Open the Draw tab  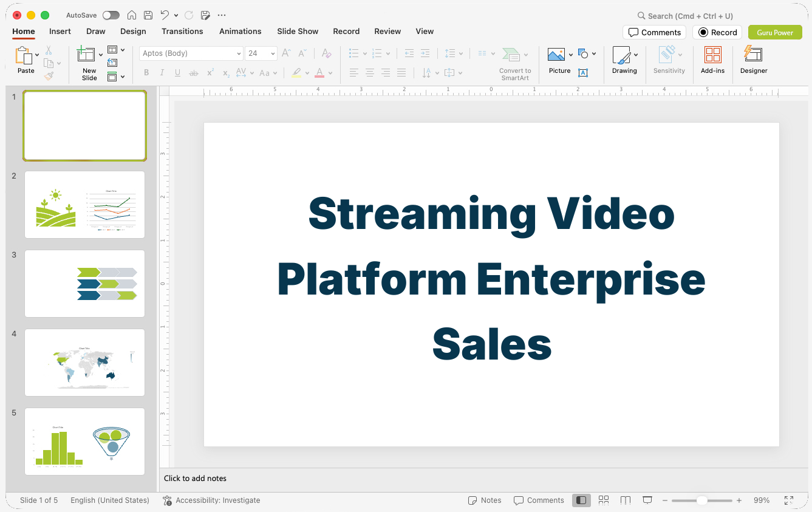[x=95, y=31]
